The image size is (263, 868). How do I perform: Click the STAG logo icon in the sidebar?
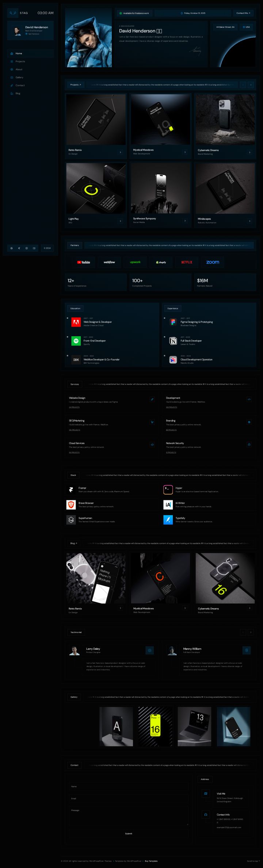(x=13, y=13)
